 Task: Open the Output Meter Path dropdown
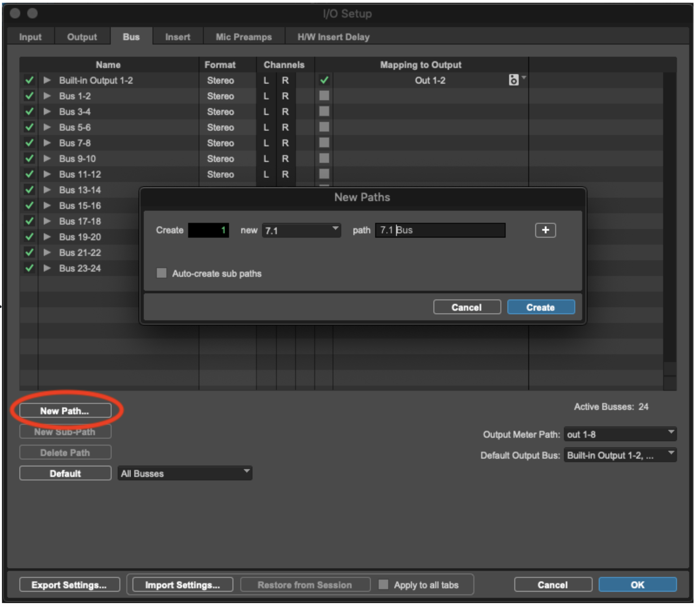coord(620,434)
